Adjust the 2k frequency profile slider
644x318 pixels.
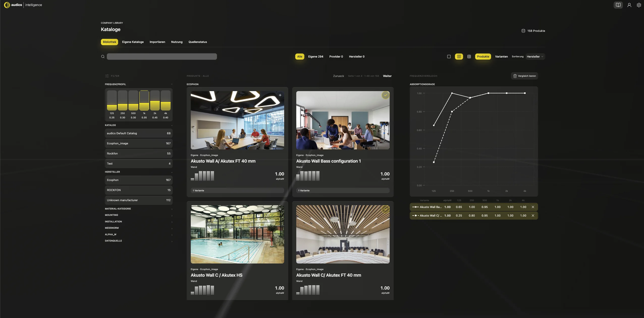tap(155, 100)
